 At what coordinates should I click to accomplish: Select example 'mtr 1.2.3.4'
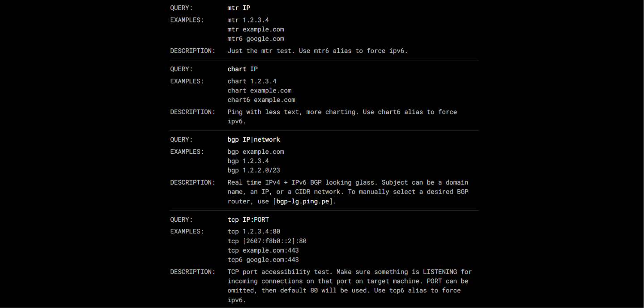pos(248,20)
